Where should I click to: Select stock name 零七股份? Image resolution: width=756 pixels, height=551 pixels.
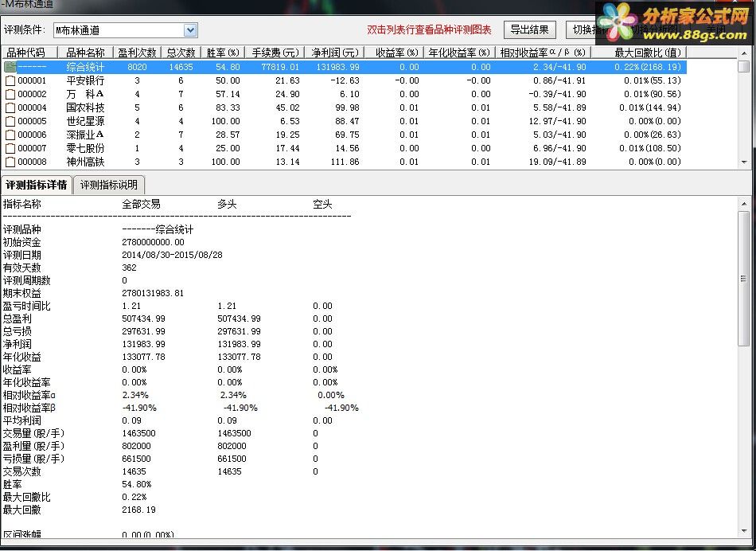click(85, 148)
